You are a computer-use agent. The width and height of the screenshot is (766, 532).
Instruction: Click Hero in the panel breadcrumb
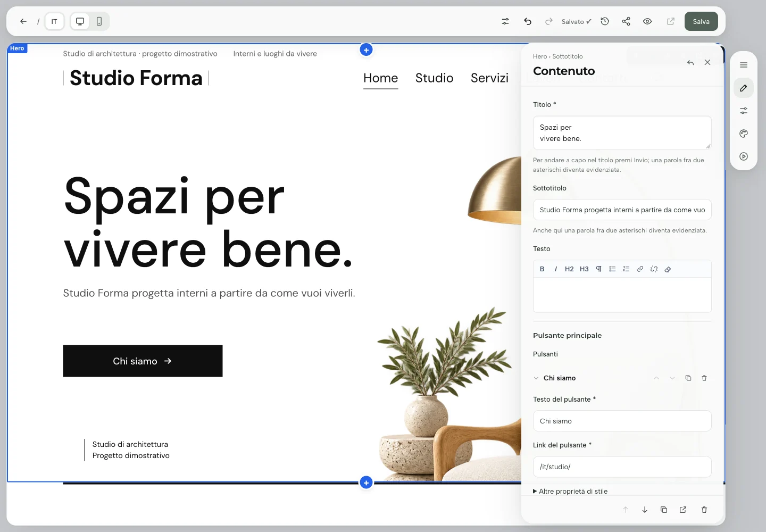point(540,56)
